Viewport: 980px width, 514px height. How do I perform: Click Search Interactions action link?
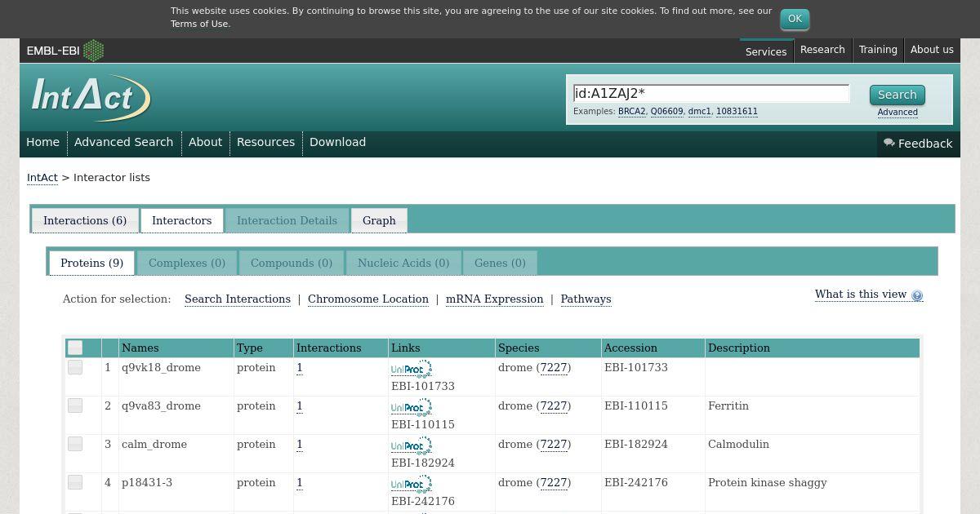(x=238, y=299)
